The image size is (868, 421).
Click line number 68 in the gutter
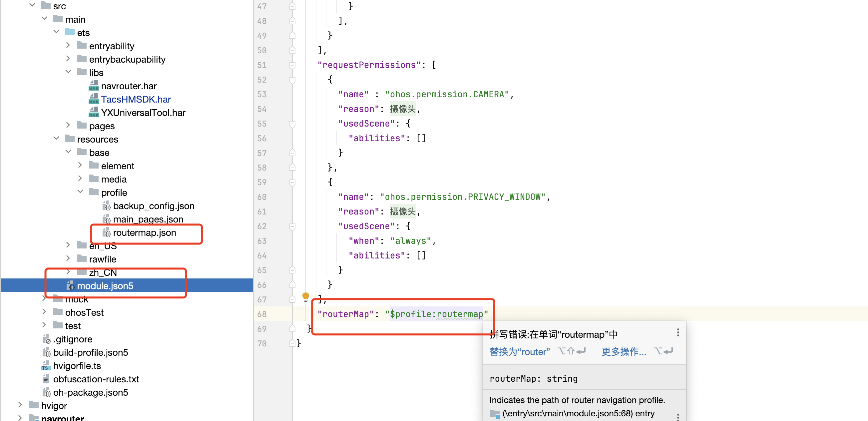tap(262, 314)
